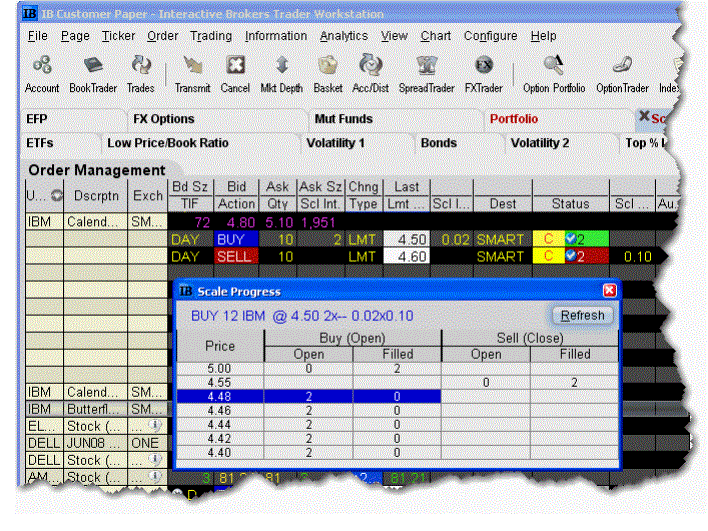Switch to the Portfolio tab
708x531 pixels.
(x=558, y=119)
